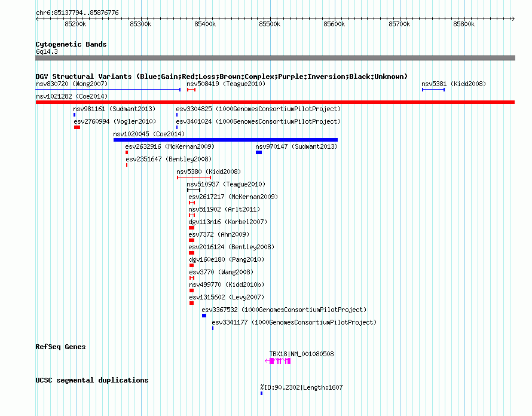Select the blue nsv5381 gain span line
Viewport: 532px width, 416px height.
[x=433, y=90]
